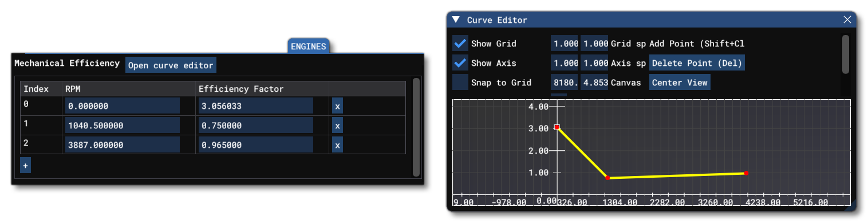Click the Canvas width field 8180.
The image size is (868, 223).
(565, 83)
